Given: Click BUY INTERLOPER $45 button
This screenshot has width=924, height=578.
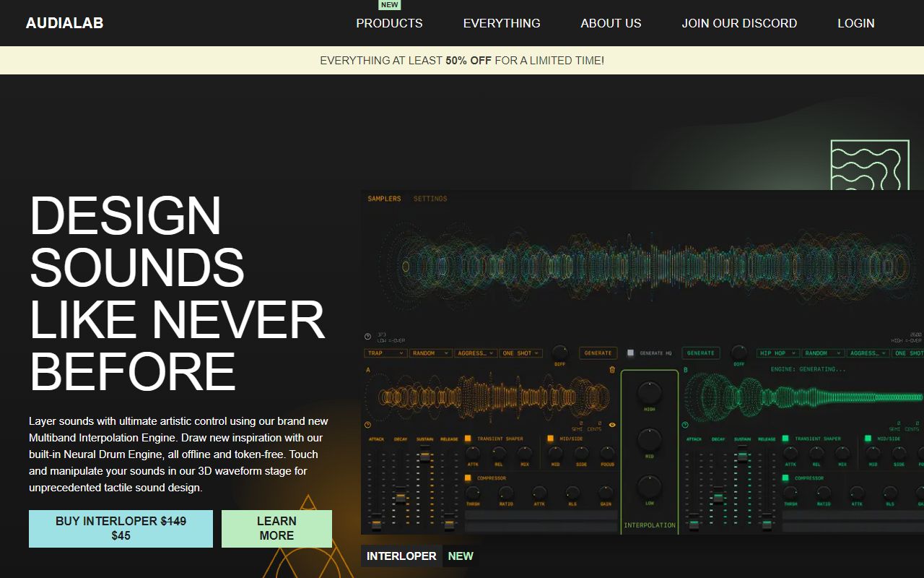Looking at the screenshot, I should pyautogui.click(x=121, y=528).
